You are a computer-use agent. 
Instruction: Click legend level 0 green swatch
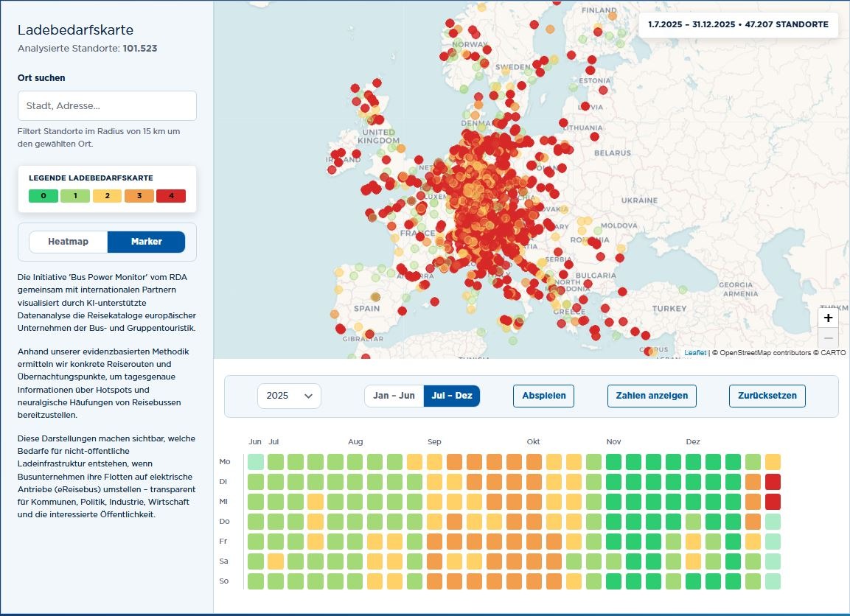coord(43,196)
